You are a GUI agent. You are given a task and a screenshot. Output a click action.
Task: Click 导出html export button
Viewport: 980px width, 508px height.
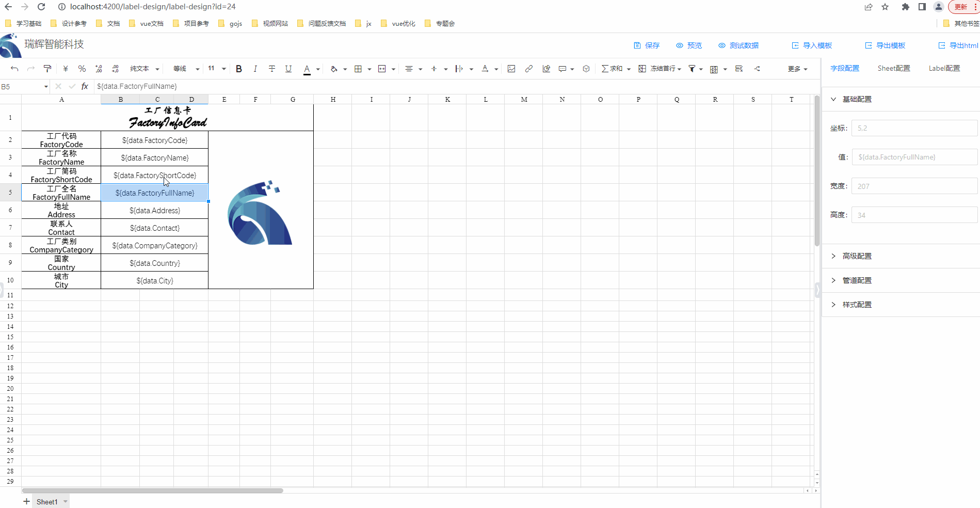click(958, 45)
